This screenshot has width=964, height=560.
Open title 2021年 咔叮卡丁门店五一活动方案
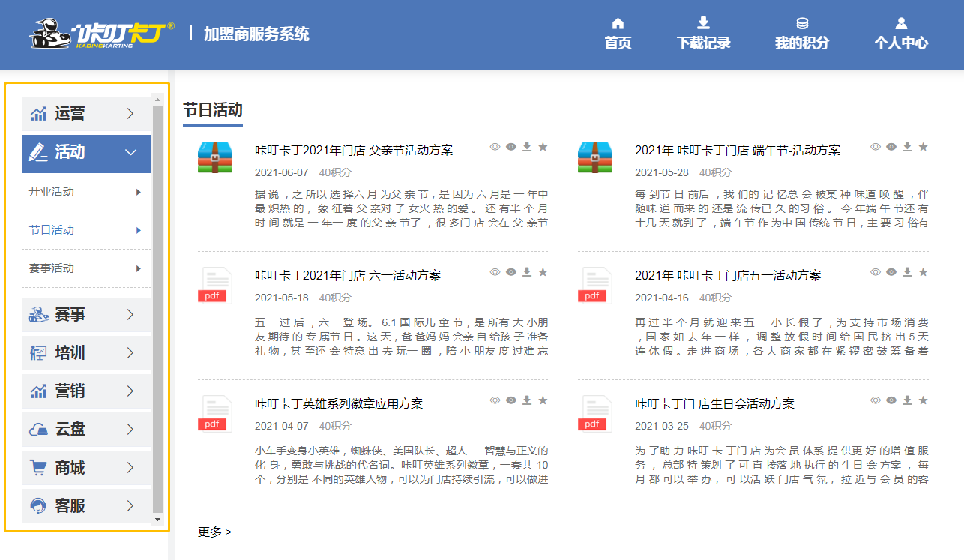point(728,275)
